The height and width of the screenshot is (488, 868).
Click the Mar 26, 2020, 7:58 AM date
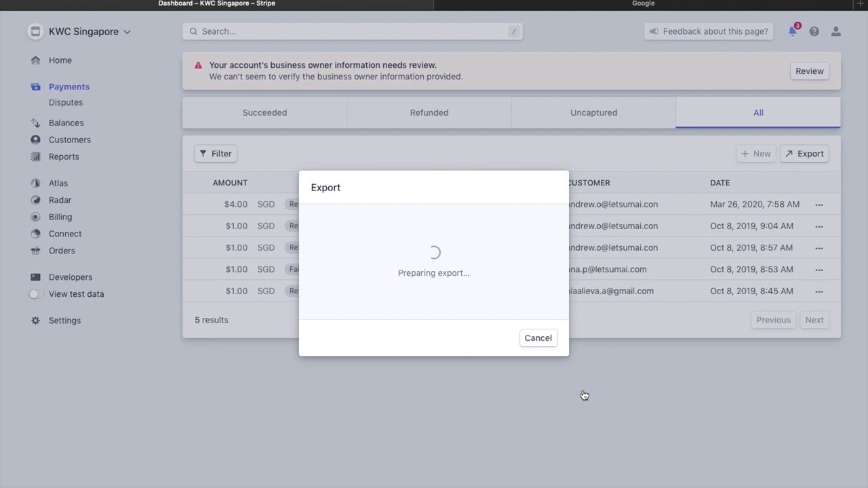coord(755,204)
